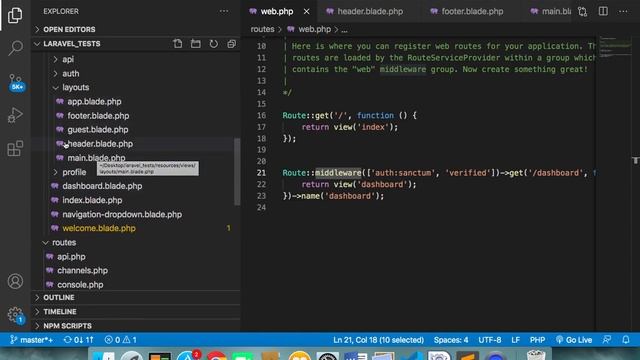Expand the OUTLINE section
This screenshot has height=360, width=640.
pos(135,298)
